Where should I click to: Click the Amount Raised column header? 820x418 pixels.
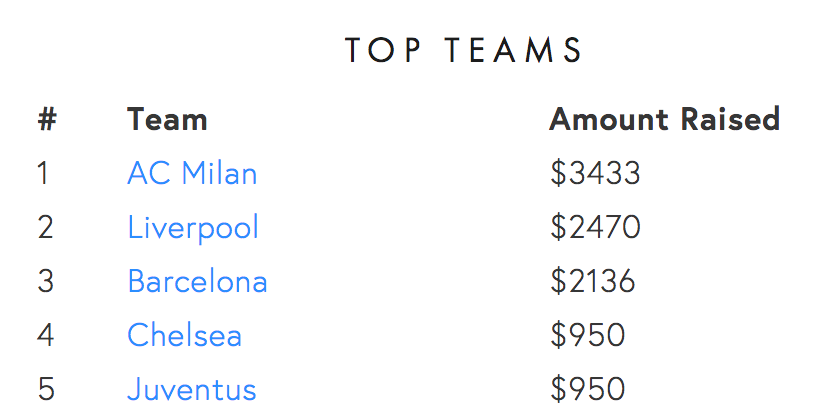click(665, 119)
